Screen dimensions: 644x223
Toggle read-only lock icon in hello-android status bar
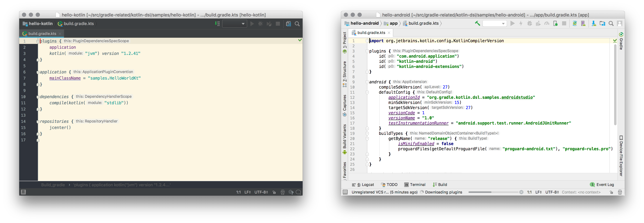click(x=611, y=192)
